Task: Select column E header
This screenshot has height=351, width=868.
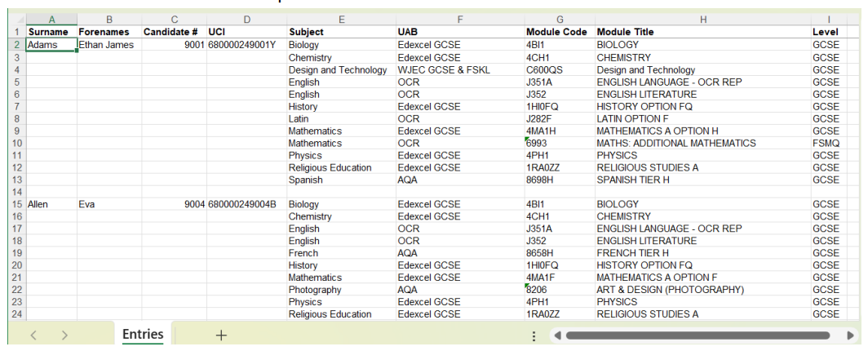Action: [341, 19]
